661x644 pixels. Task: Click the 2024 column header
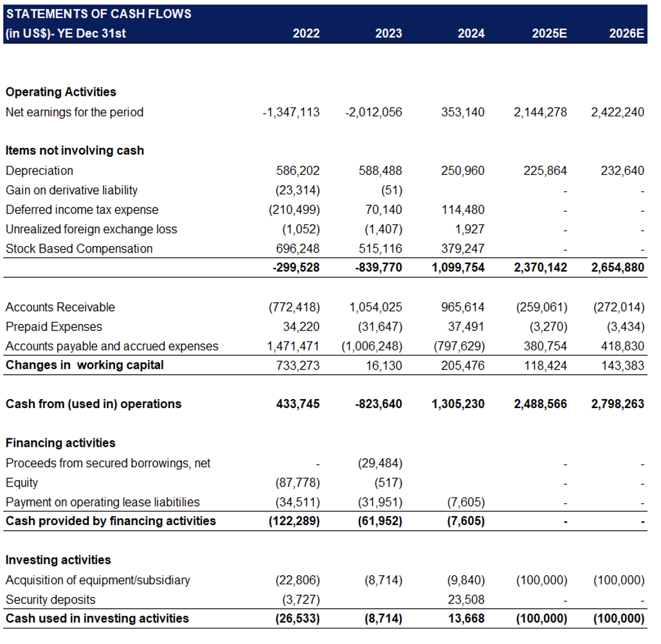[471, 33]
